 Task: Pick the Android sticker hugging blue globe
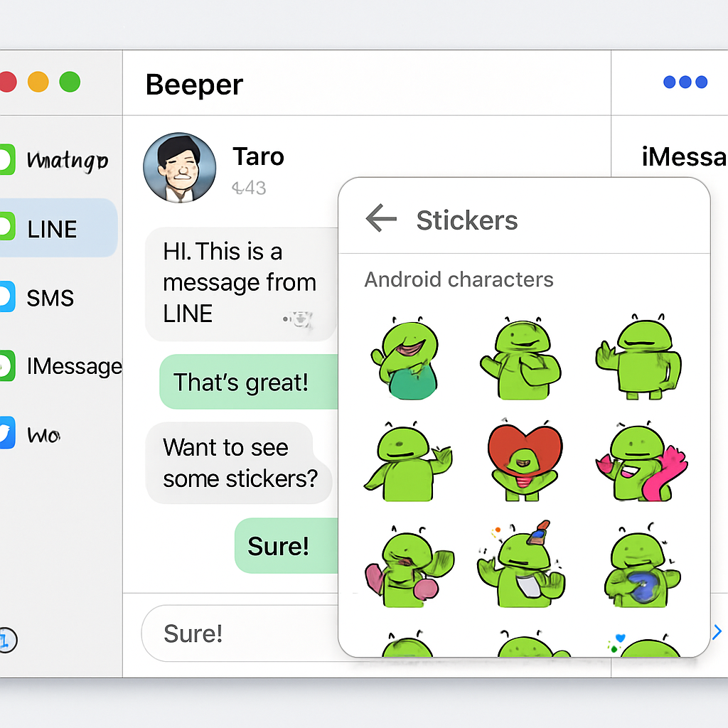coord(642,565)
